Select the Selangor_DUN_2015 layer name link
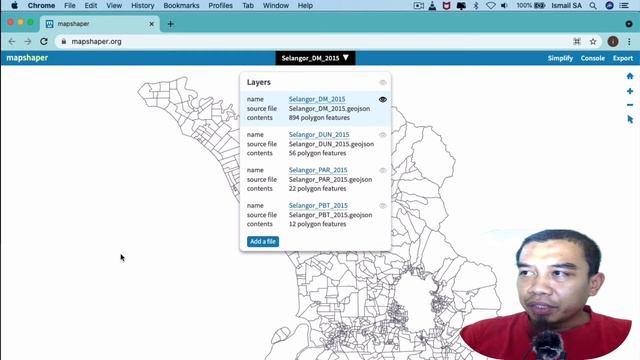Screen dimensions: 640x360 [x=319, y=135]
